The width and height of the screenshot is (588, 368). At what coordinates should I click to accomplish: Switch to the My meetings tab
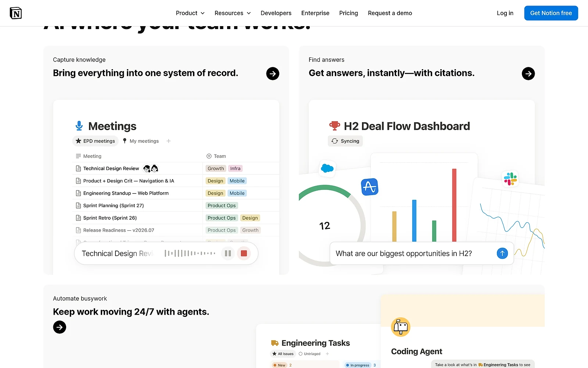[x=141, y=141]
